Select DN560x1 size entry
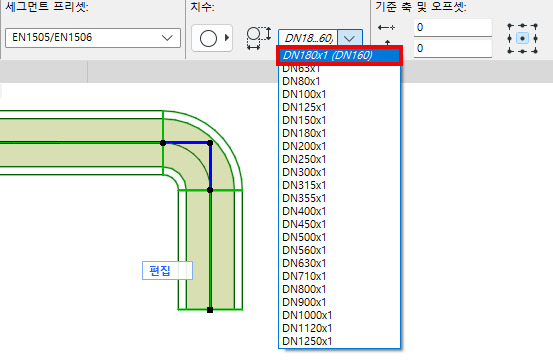 pos(339,251)
